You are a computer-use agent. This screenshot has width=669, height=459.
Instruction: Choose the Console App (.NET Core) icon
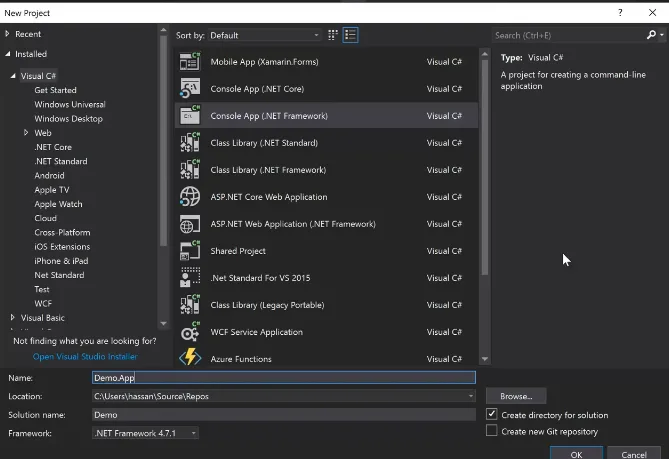tap(190, 88)
